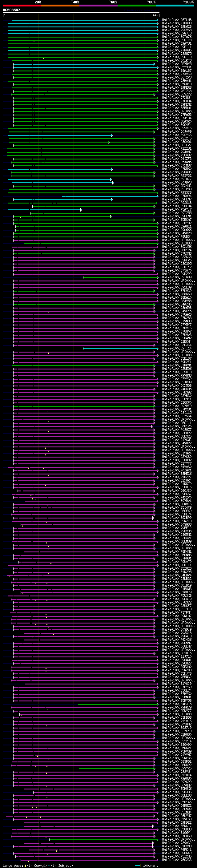The height and width of the screenshot is (868, 197).
Task: Select hit label UniRef100_A2Z2T5
Action: (177, 139)
